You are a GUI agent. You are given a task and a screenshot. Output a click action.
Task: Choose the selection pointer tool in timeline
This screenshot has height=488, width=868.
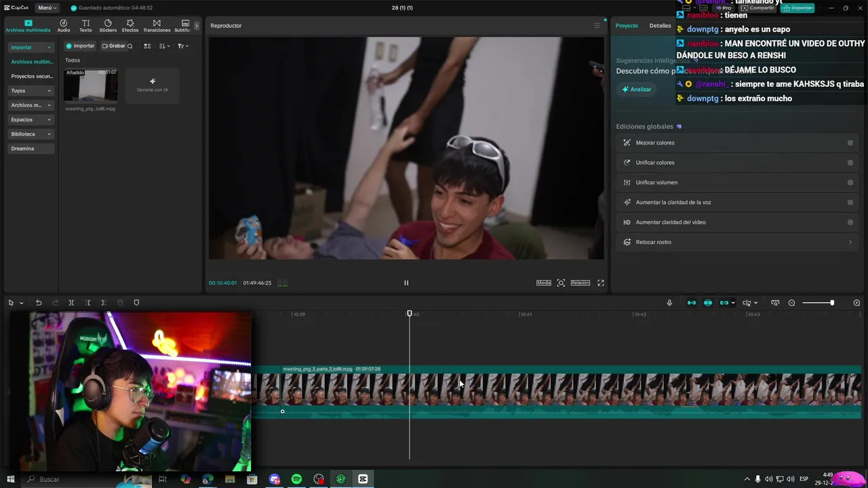(x=11, y=303)
